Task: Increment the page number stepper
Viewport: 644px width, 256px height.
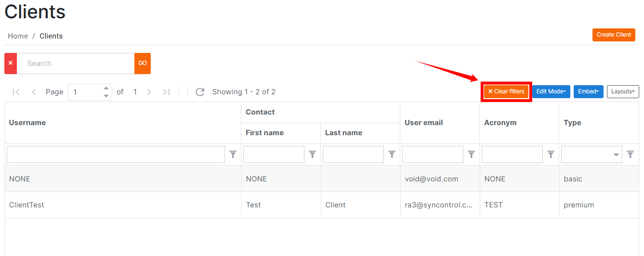Action: pyautogui.click(x=106, y=88)
